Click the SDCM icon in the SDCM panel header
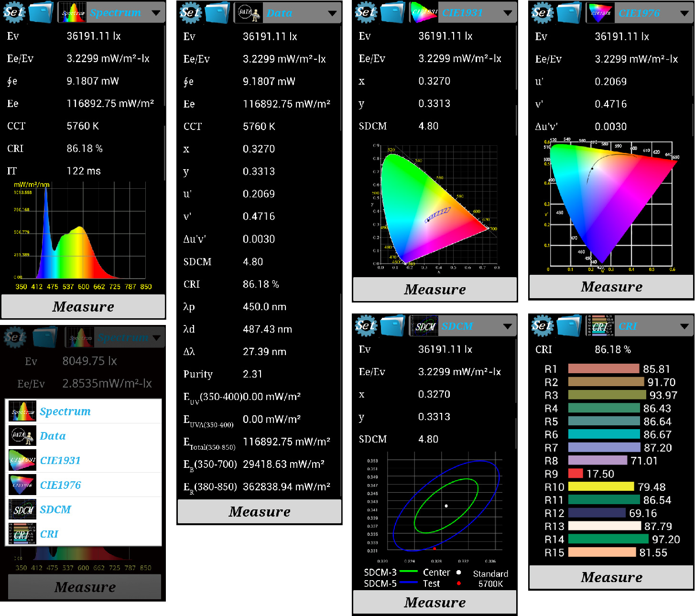The image size is (695, 616). pos(424,326)
